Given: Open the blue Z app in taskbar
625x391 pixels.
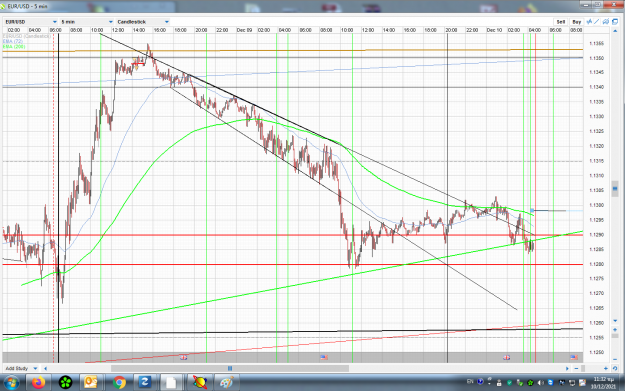Looking at the screenshot, I should click(x=145, y=383).
